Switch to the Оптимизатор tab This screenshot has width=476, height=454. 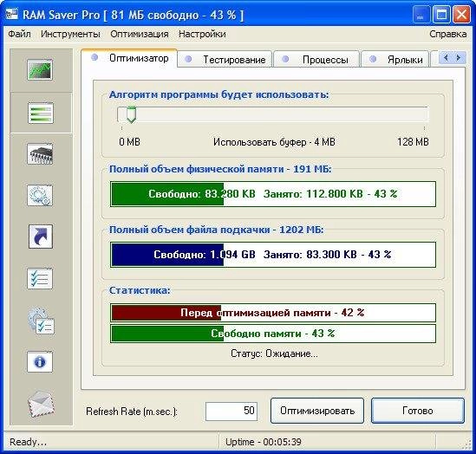129,58
